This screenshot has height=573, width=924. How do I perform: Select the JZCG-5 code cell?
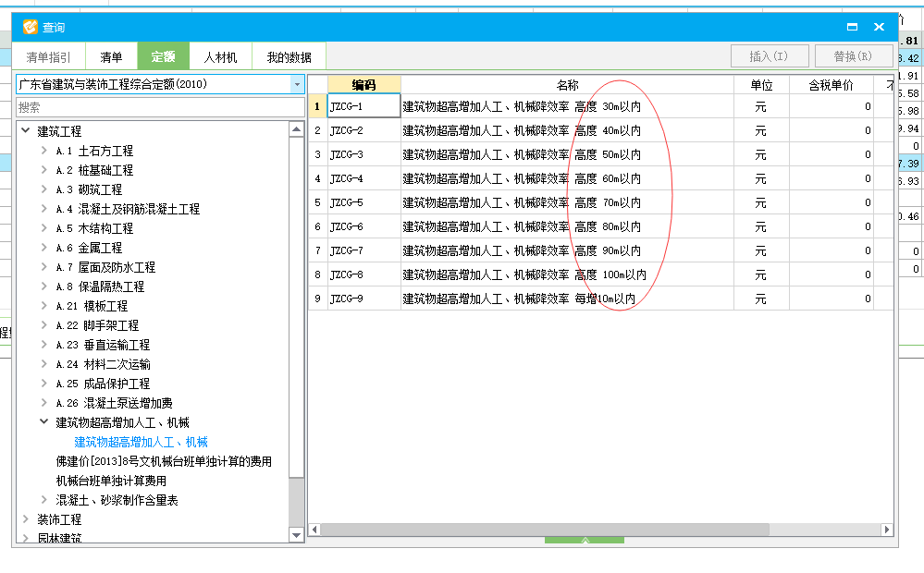click(x=363, y=202)
